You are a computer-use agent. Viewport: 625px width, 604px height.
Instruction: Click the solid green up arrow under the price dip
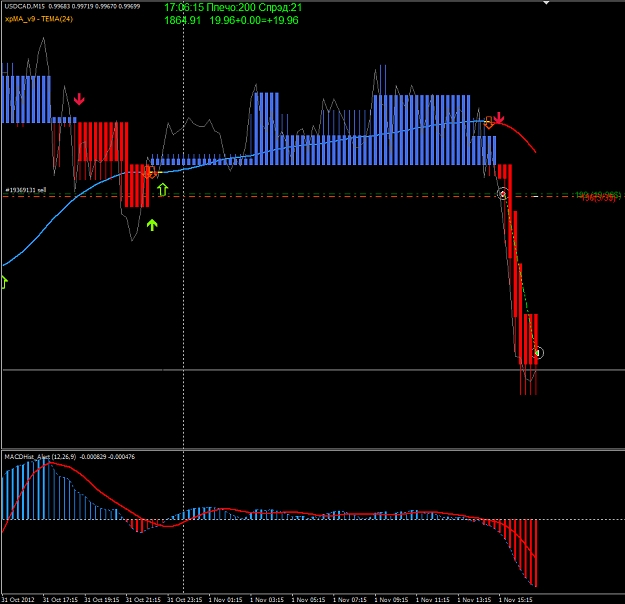tap(152, 225)
